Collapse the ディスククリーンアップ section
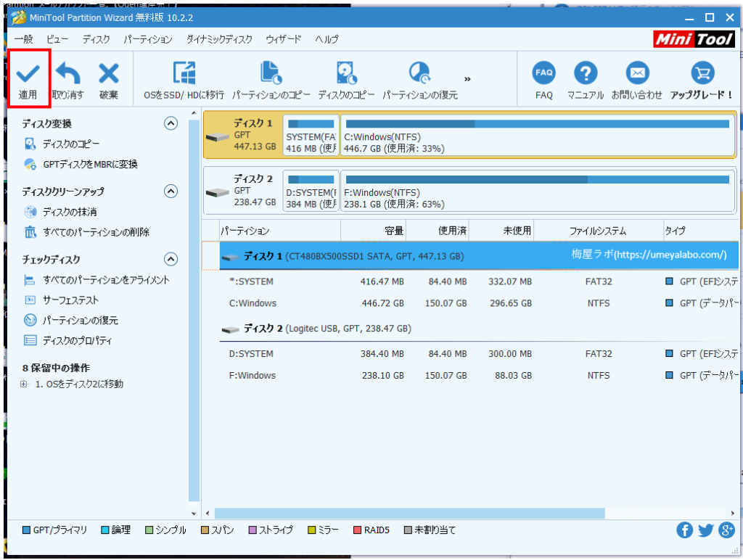This screenshot has height=560, width=743. point(171,192)
